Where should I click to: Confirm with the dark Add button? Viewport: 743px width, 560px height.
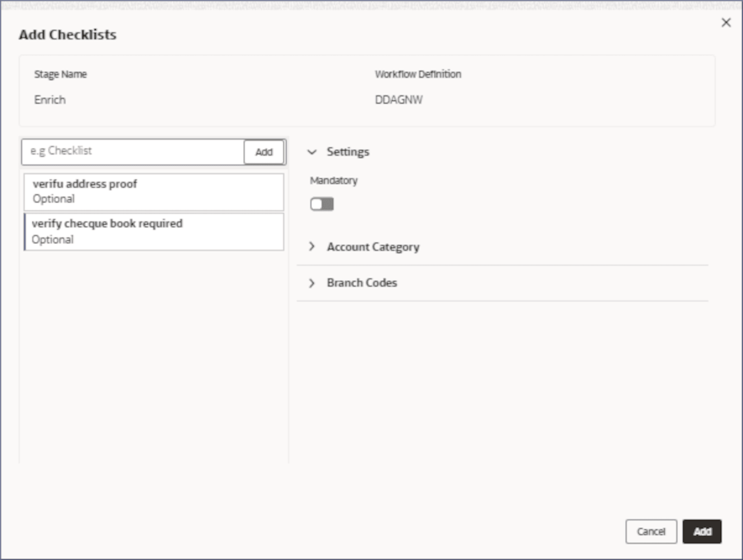pyautogui.click(x=702, y=531)
